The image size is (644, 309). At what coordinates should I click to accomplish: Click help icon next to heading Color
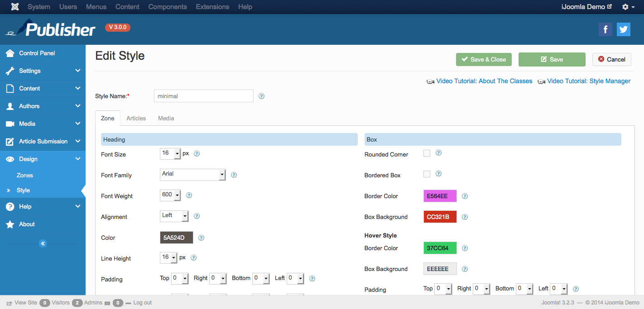(x=201, y=238)
